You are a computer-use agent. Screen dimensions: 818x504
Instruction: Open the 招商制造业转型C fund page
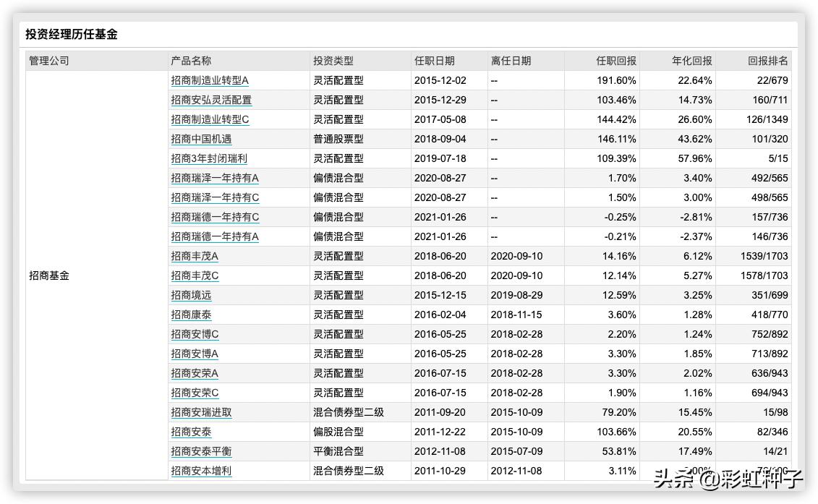pos(210,119)
